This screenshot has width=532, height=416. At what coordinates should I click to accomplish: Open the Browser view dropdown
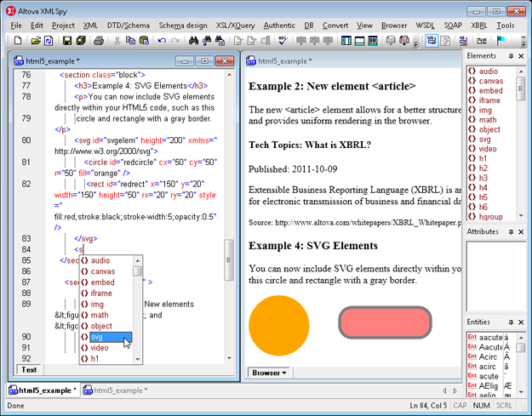[x=271, y=373]
